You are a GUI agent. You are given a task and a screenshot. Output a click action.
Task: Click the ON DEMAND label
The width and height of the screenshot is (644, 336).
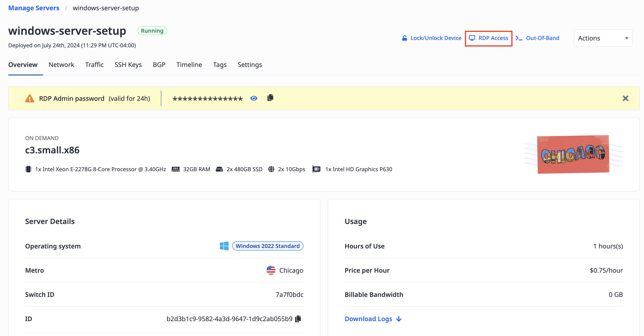[x=42, y=138]
